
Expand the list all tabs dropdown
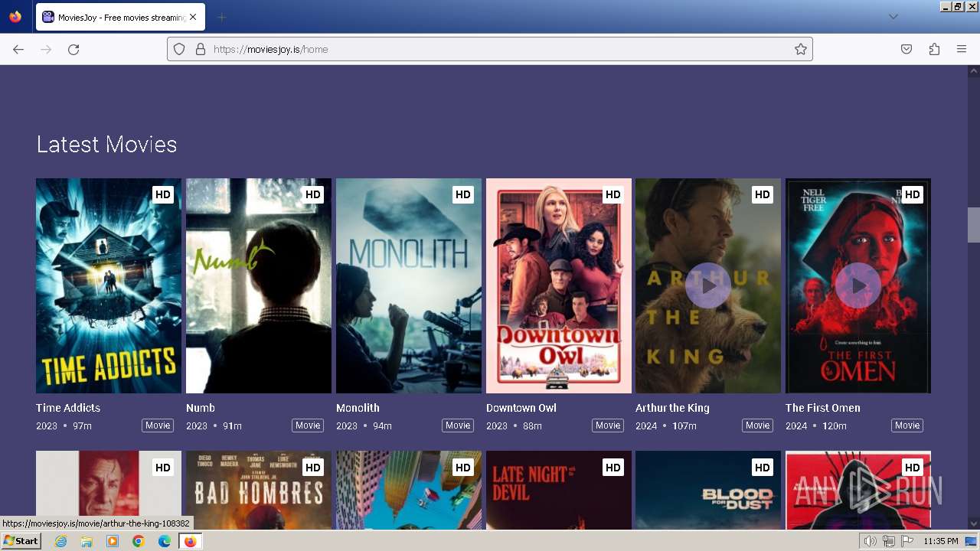click(893, 17)
